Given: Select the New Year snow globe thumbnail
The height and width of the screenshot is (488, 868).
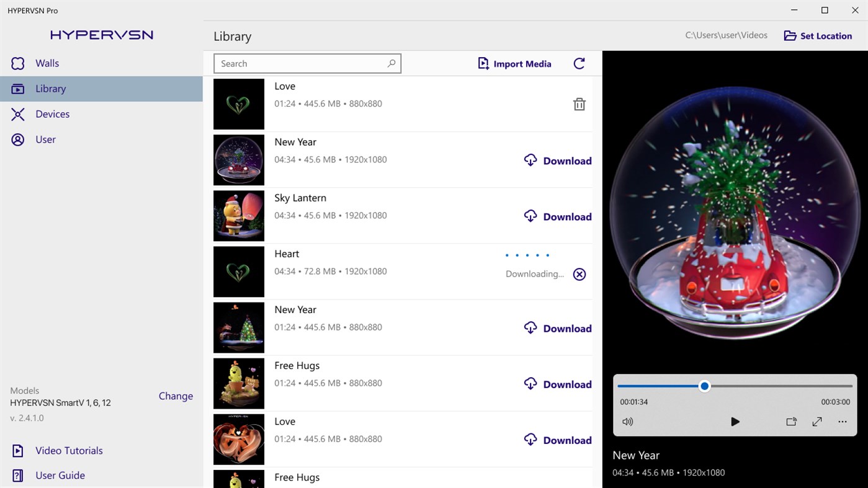Looking at the screenshot, I should tap(238, 159).
